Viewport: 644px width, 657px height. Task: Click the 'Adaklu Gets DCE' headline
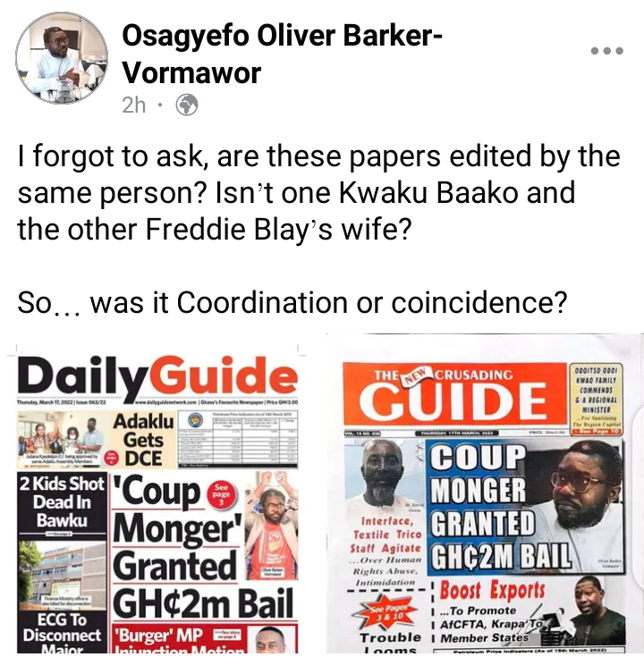pos(143,440)
